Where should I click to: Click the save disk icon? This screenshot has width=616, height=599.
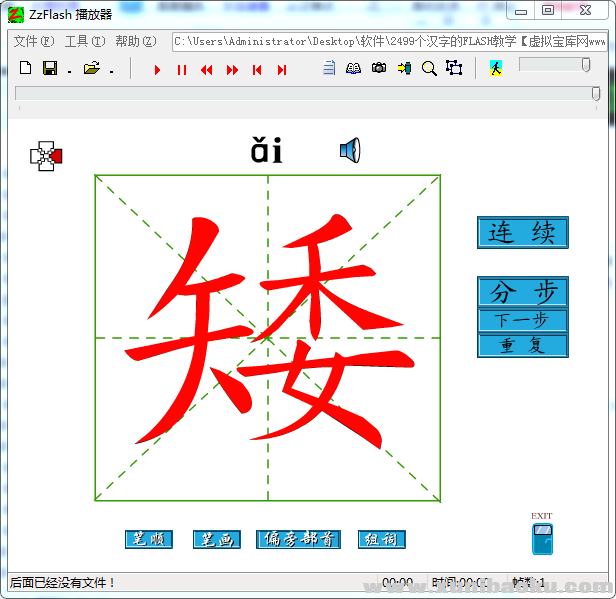[x=49, y=68]
